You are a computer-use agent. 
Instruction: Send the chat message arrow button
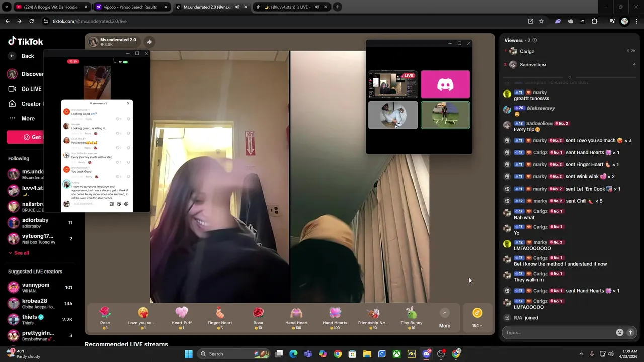click(x=630, y=332)
